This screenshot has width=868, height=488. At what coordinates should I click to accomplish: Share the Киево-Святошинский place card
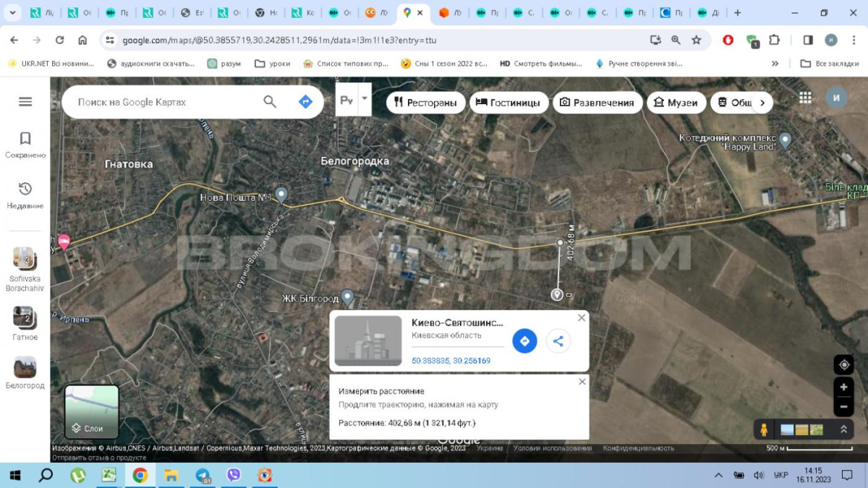click(558, 341)
